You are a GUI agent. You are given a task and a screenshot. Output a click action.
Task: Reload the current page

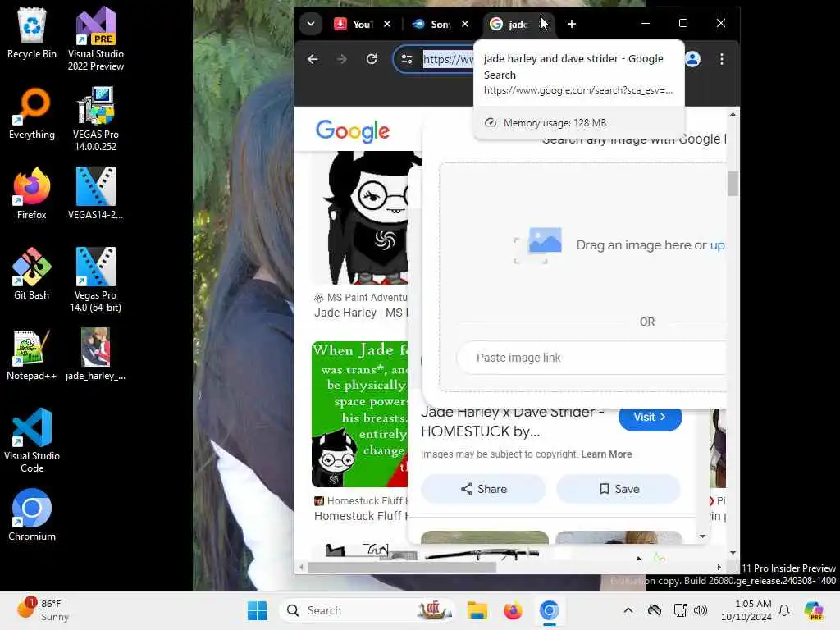(x=372, y=59)
